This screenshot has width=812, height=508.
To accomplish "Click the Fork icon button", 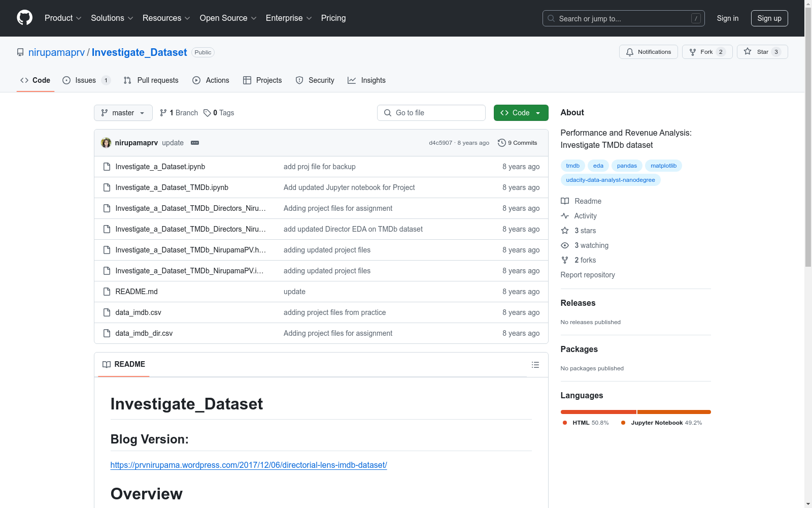I will pyautogui.click(x=693, y=52).
